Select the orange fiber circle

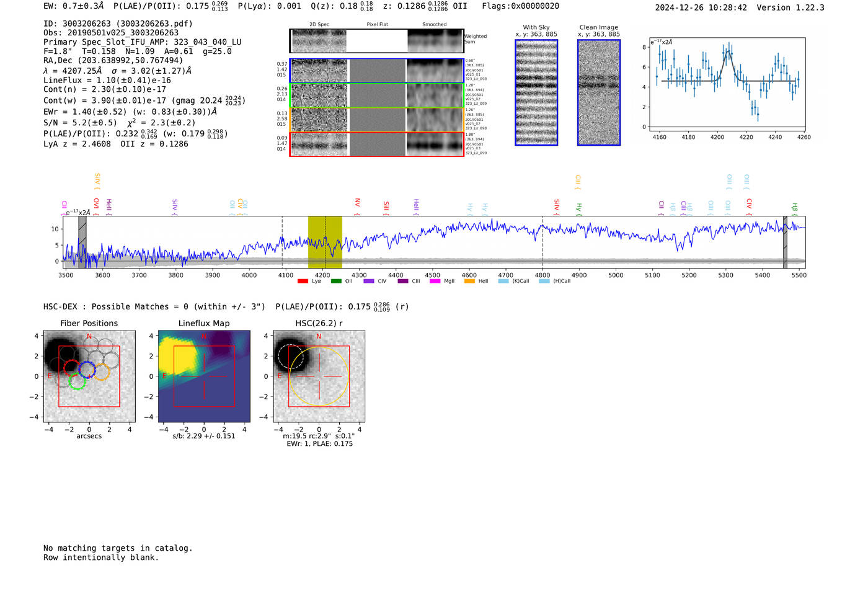(102, 372)
